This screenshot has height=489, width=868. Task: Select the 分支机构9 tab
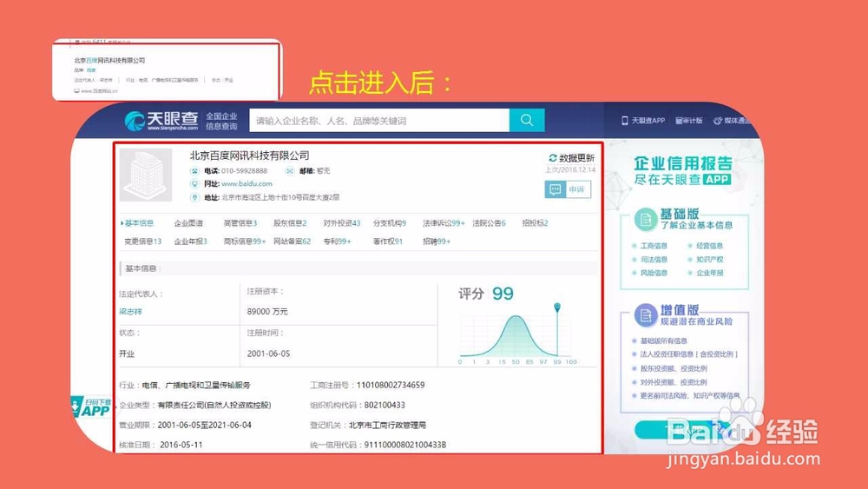[x=389, y=223]
